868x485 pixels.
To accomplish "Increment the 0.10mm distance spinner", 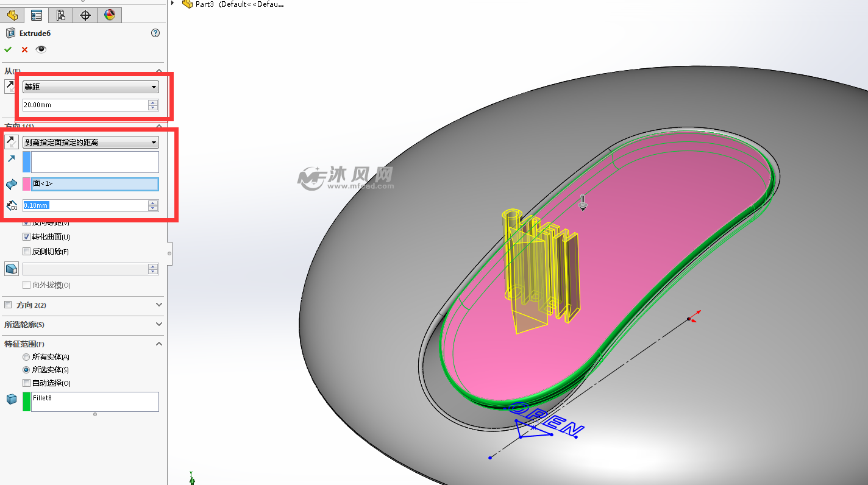I will tap(154, 204).
